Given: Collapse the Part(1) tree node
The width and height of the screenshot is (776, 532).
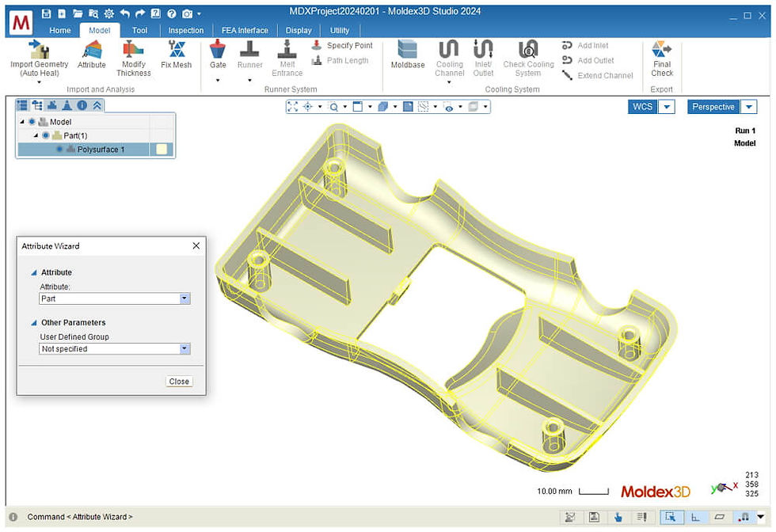Looking at the screenshot, I should click(x=36, y=135).
